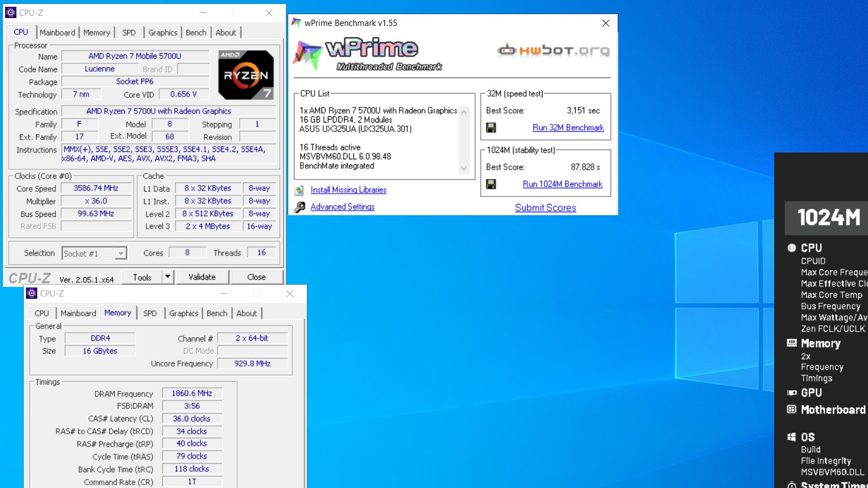This screenshot has width=868, height=488.
Task: Click the GPU icon in BenchMate panel
Action: tap(792, 393)
